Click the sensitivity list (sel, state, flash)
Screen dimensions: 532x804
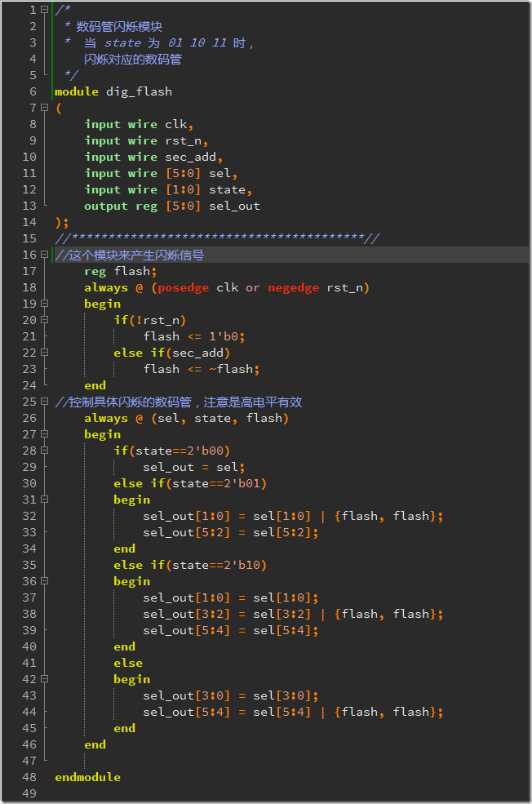click(x=219, y=419)
